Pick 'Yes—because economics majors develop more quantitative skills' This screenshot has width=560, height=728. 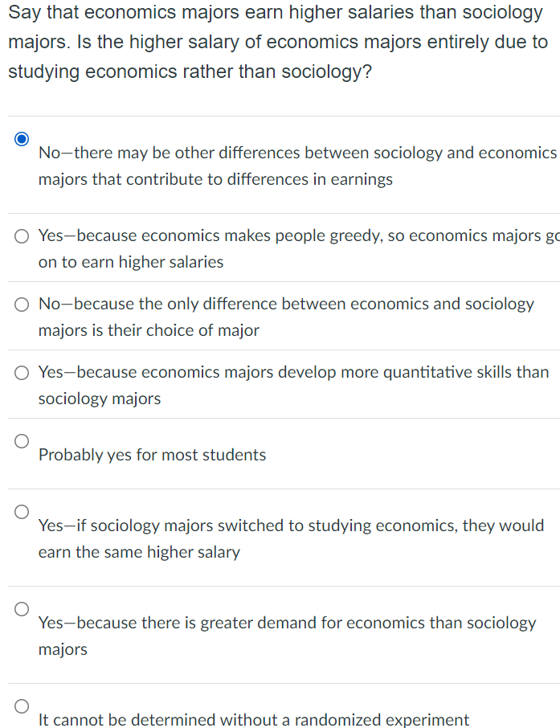click(x=293, y=385)
